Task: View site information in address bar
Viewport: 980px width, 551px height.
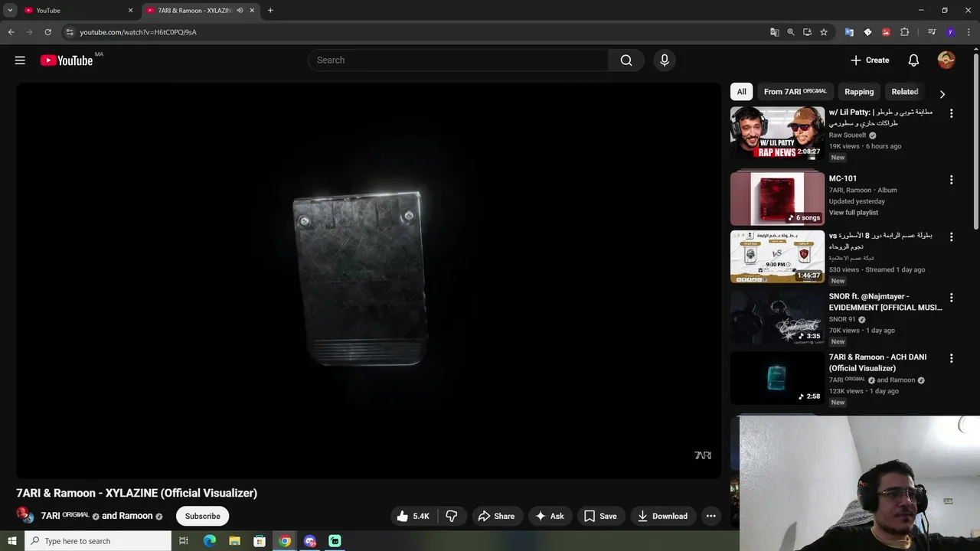Action: point(69,32)
